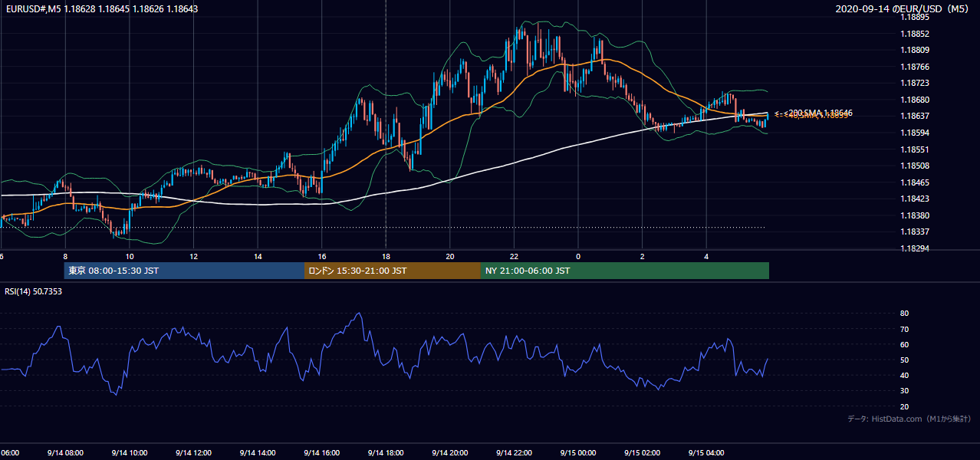
Task: Click price axis label 1.18680
Action: 914,100
